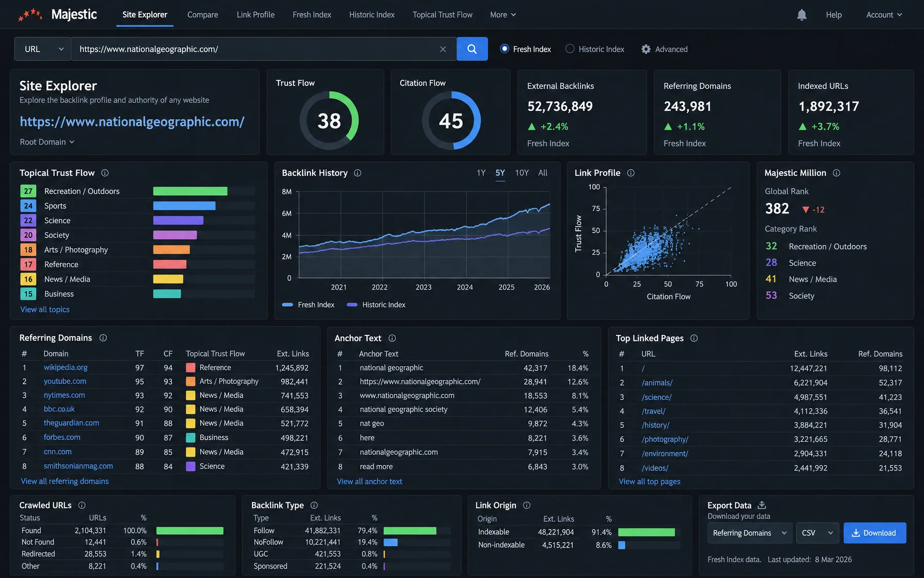Clear the URL field with X
Screen dimensions: 924x578
(443, 49)
